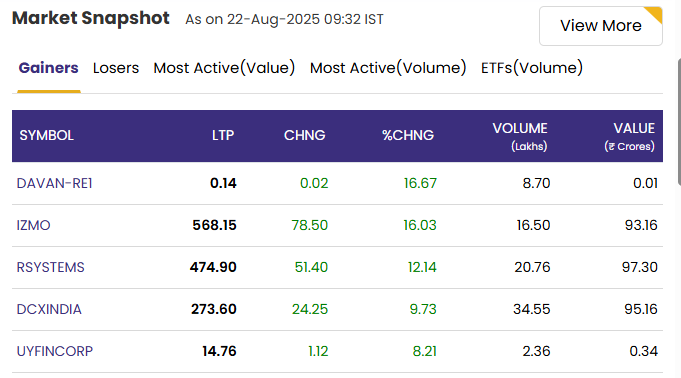681x378 pixels.
Task: Click the CHNG column header
Action: [x=304, y=136]
